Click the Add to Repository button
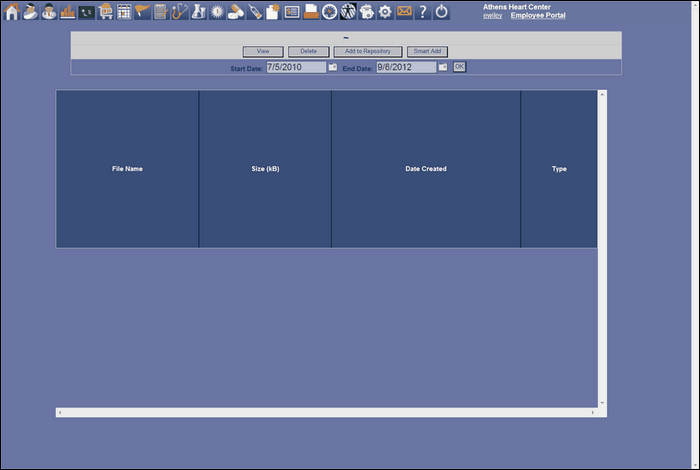700x470 pixels. coord(368,51)
